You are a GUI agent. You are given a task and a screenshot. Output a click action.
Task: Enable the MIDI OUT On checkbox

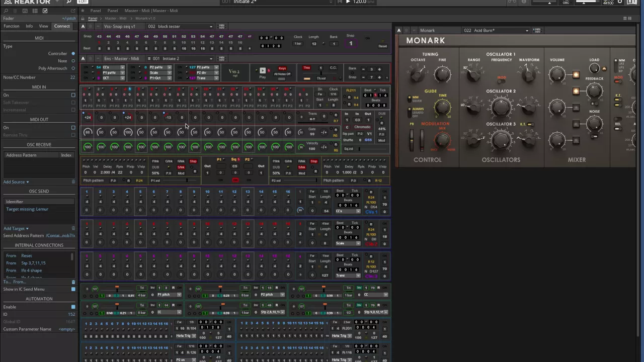coord(73,128)
